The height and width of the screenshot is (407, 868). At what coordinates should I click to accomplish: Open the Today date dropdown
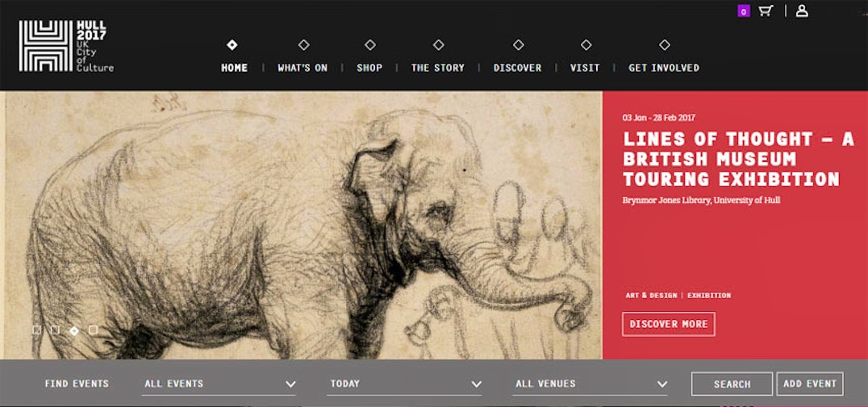(404, 384)
